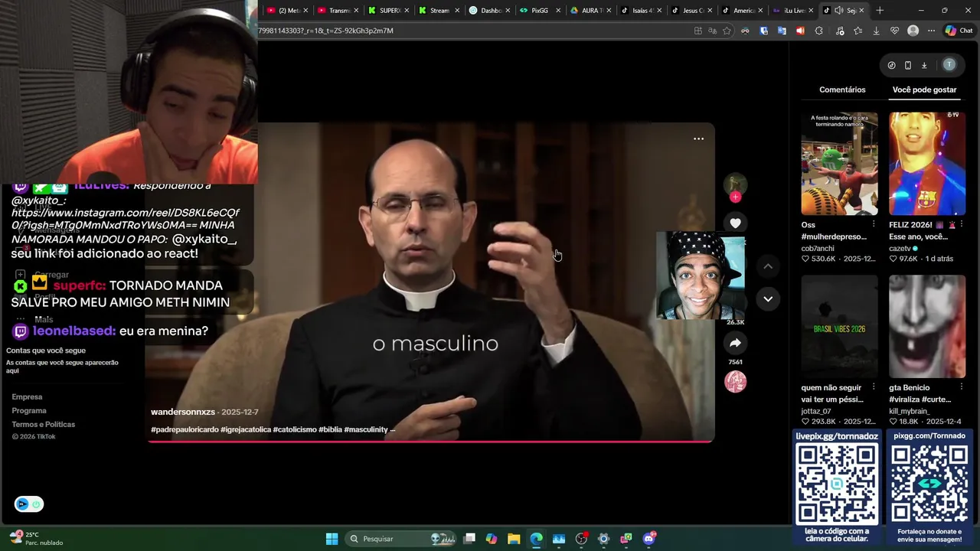This screenshot has height=551, width=980.
Task: Open the Edge Downloads icon
Action: pos(876,31)
